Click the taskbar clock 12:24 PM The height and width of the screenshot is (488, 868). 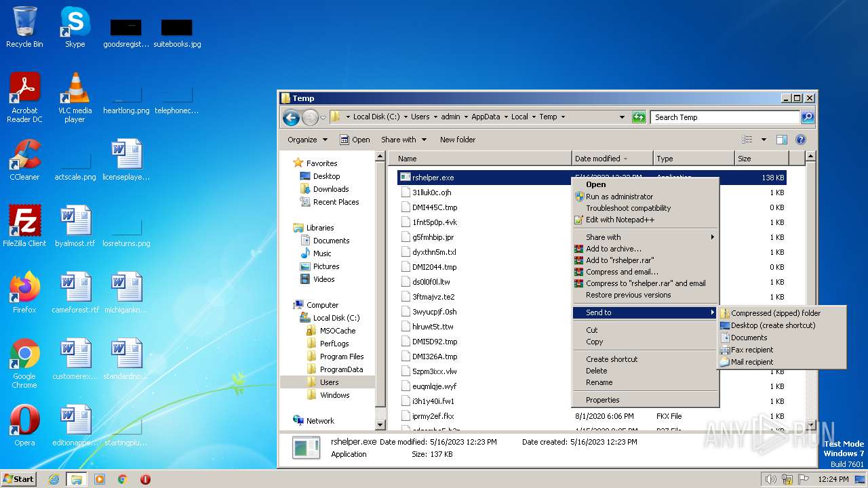pyautogui.click(x=833, y=479)
